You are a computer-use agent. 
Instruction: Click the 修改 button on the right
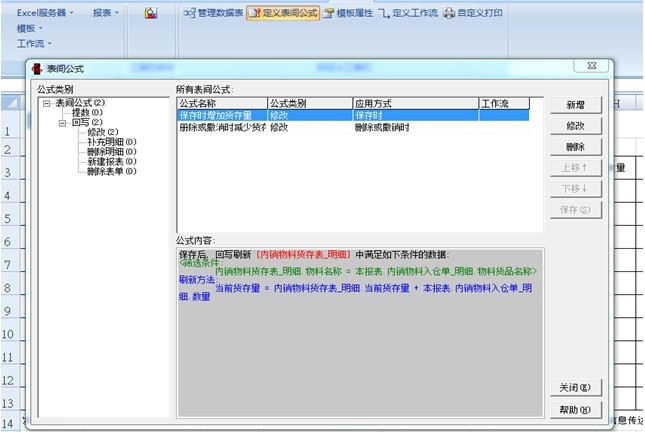coord(575,126)
